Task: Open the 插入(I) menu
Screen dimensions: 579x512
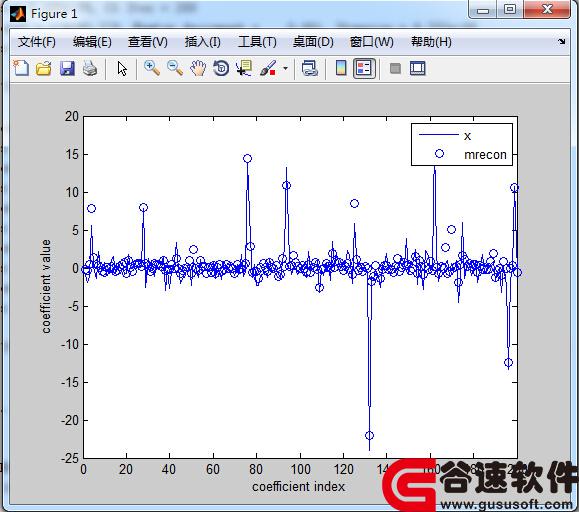Action: click(x=202, y=42)
